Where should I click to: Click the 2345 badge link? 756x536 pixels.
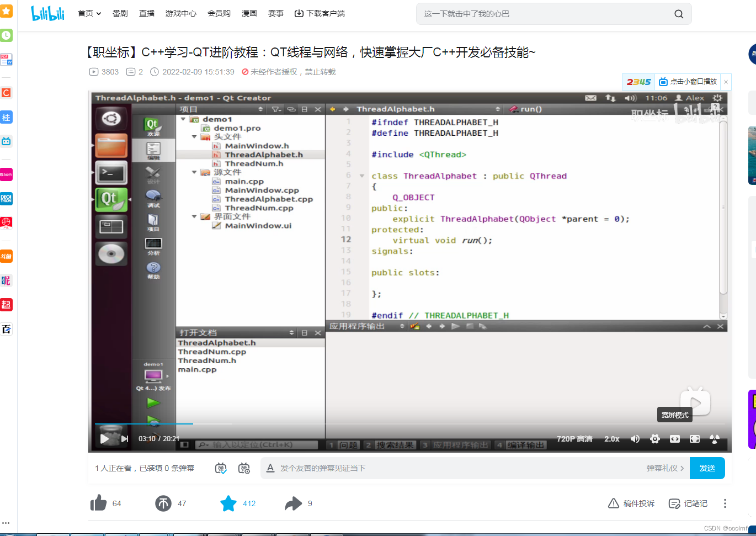coord(638,82)
